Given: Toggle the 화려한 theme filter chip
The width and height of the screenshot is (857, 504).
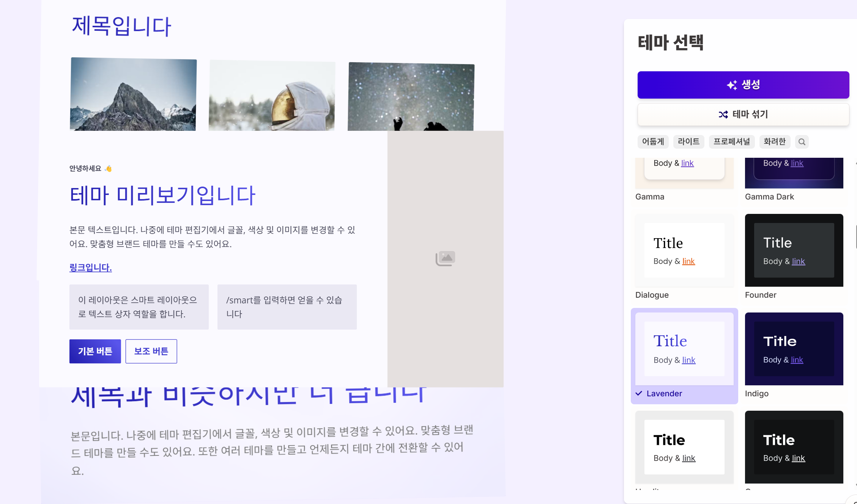Looking at the screenshot, I should [775, 141].
